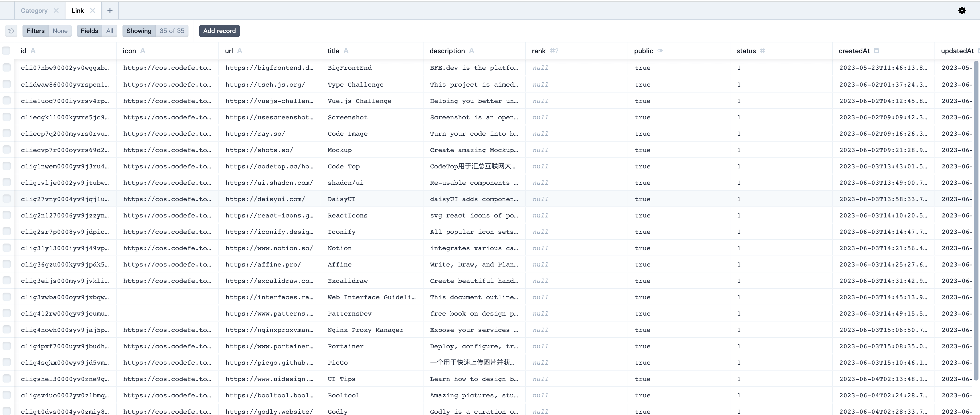The height and width of the screenshot is (415, 980).
Task: Select the 'Excalidraw' title cell
Action: pos(372,281)
